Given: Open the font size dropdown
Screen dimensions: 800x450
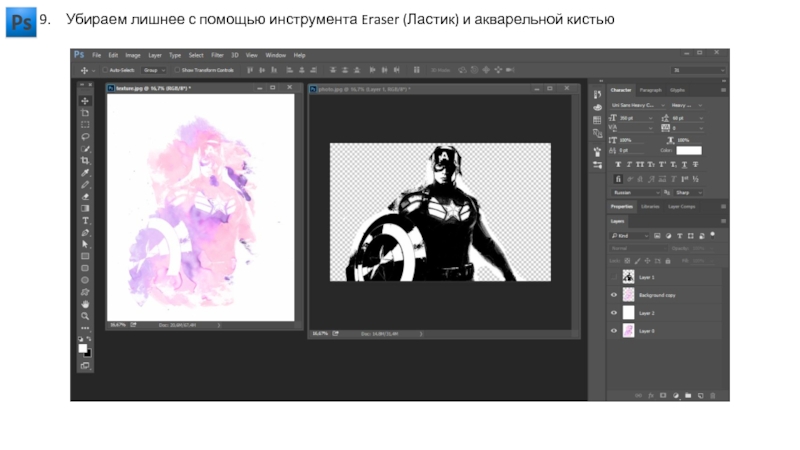Looking at the screenshot, I should (636, 118).
